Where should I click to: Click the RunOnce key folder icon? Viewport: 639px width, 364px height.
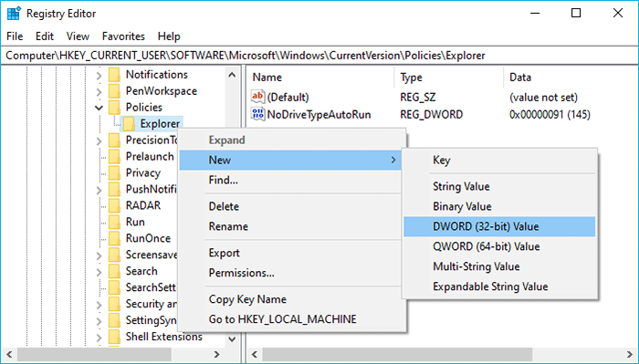(114, 238)
